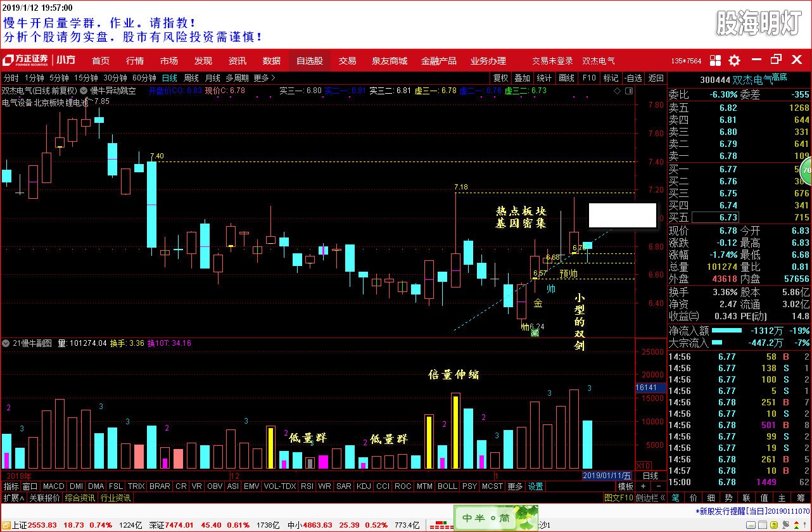Click the 叠加 overlay button
This screenshot has height=532, width=812.
coord(522,78)
